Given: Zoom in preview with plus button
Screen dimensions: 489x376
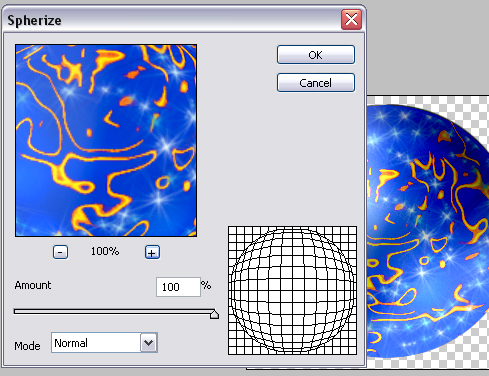Looking at the screenshot, I should 152,252.
